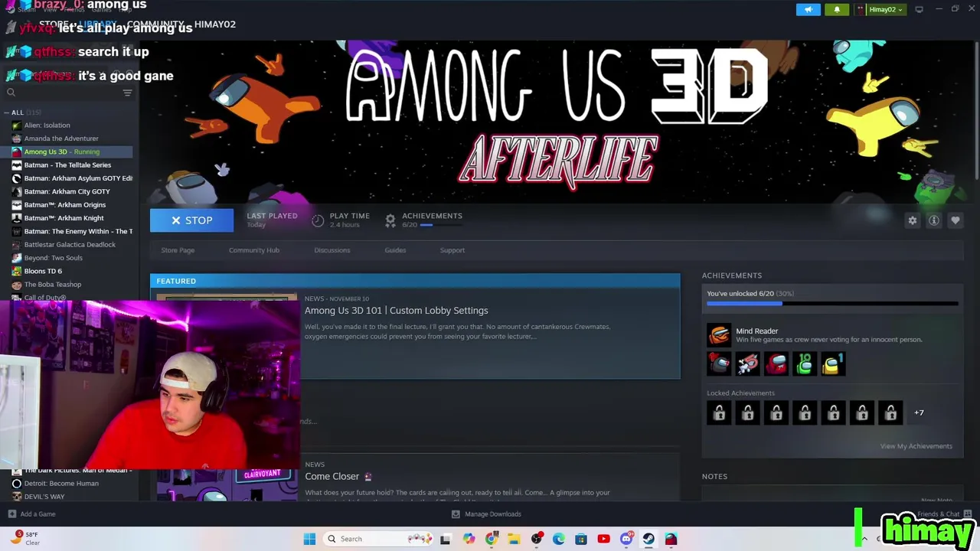Click the library search magnifier icon
The image size is (980, 551).
click(x=11, y=93)
